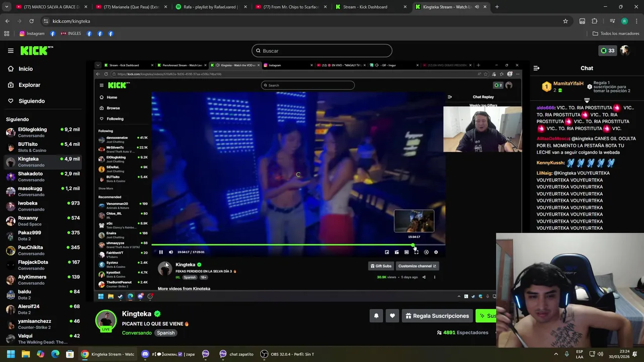Go back in browser history
The height and width of the screenshot is (362, 644).
pyautogui.click(x=7, y=21)
